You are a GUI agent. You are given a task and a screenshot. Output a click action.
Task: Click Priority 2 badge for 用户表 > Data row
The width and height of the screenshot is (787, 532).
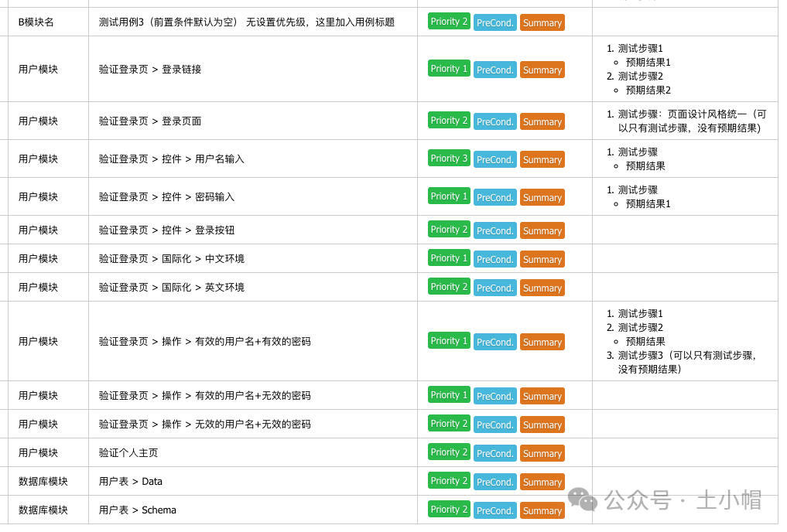(x=449, y=481)
